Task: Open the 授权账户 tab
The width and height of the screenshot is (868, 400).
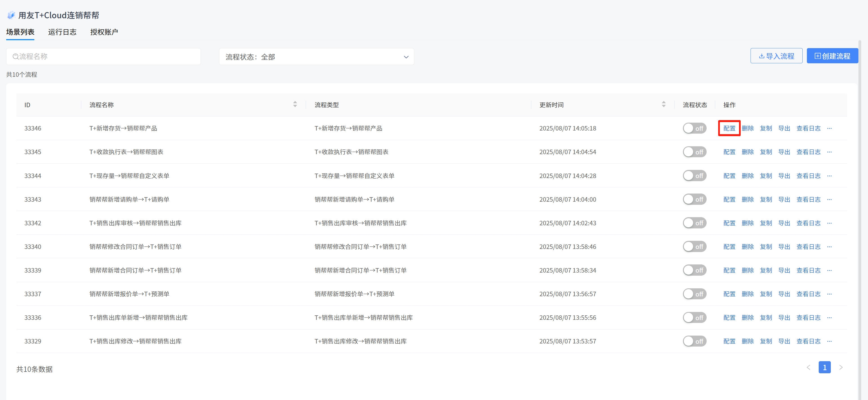Action: click(x=104, y=32)
